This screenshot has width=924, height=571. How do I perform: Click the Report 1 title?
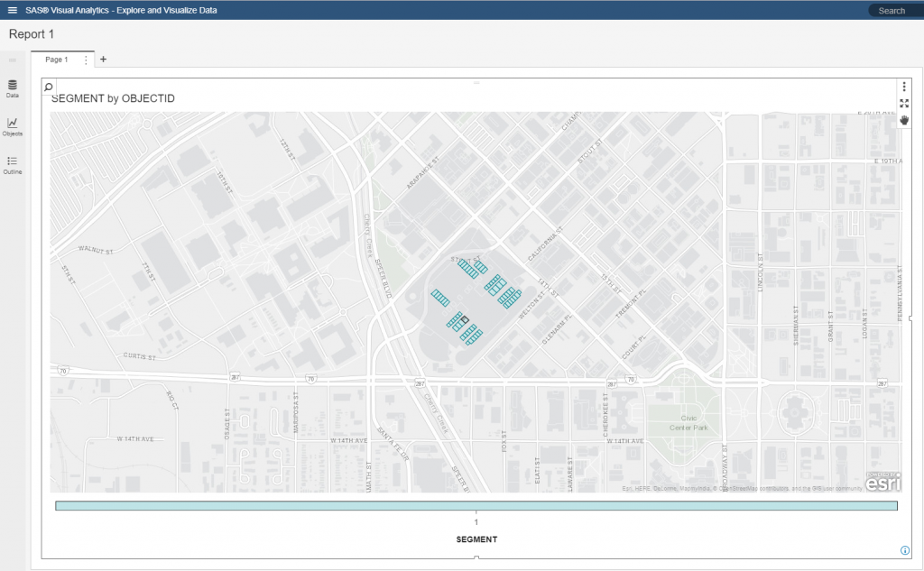[x=32, y=34]
